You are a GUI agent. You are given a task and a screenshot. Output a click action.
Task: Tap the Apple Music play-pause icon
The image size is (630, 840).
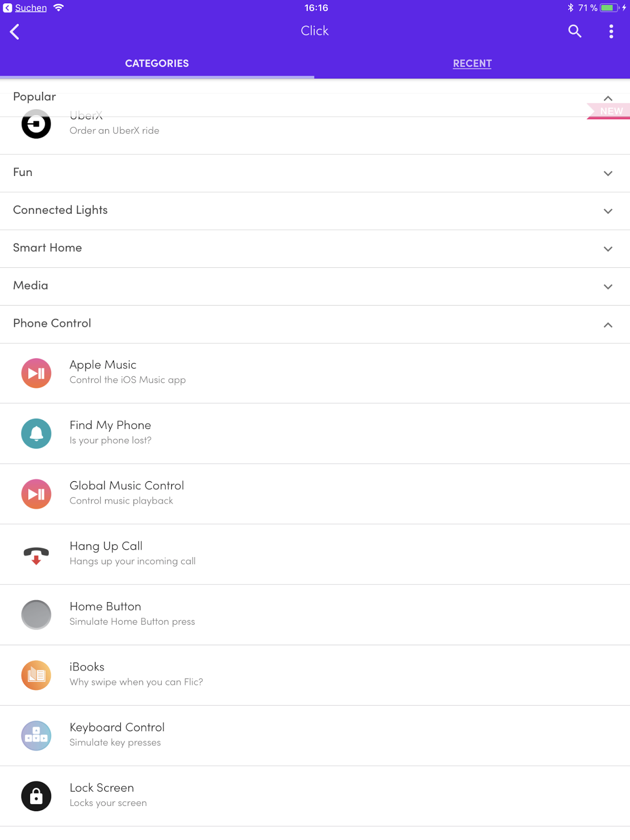[36, 373]
